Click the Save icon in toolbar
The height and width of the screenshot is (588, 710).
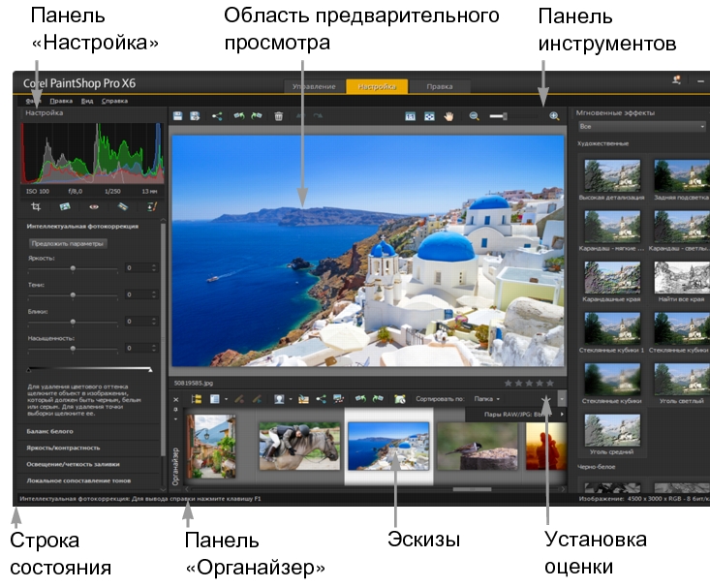pyautogui.click(x=178, y=116)
